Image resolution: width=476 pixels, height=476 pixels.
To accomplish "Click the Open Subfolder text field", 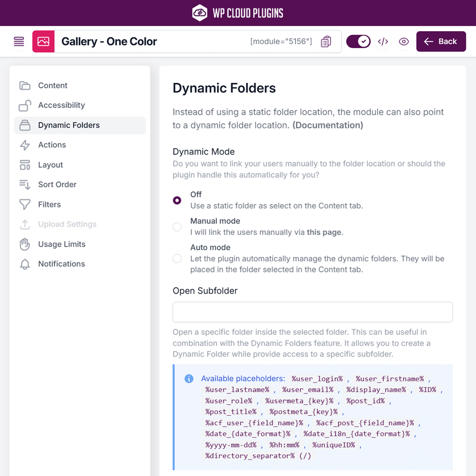I will tap(313, 312).
